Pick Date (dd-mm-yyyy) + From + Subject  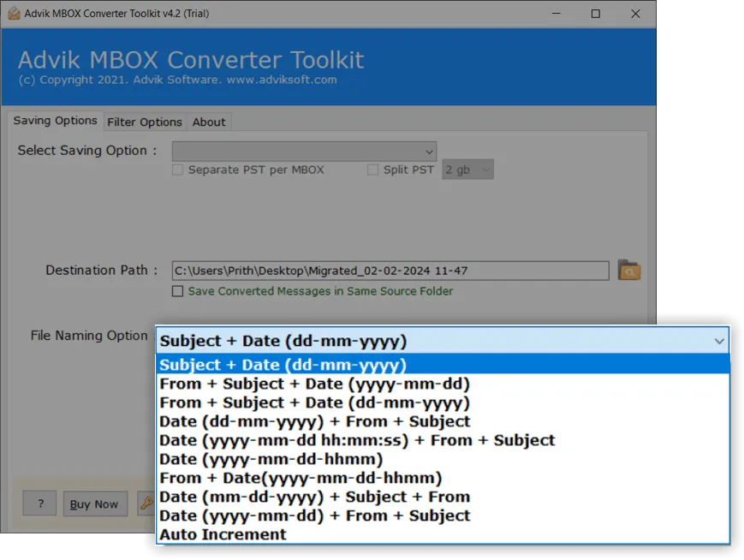click(x=443, y=421)
